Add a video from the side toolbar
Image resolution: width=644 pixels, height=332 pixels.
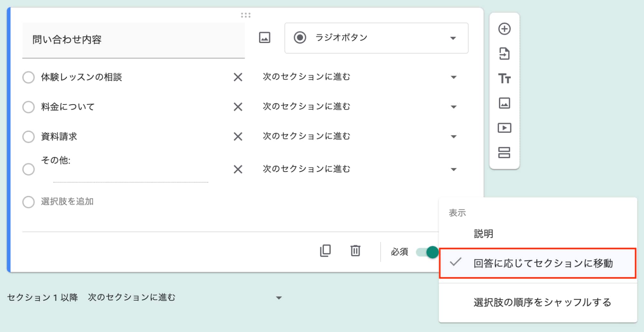[x=504, y=128]
